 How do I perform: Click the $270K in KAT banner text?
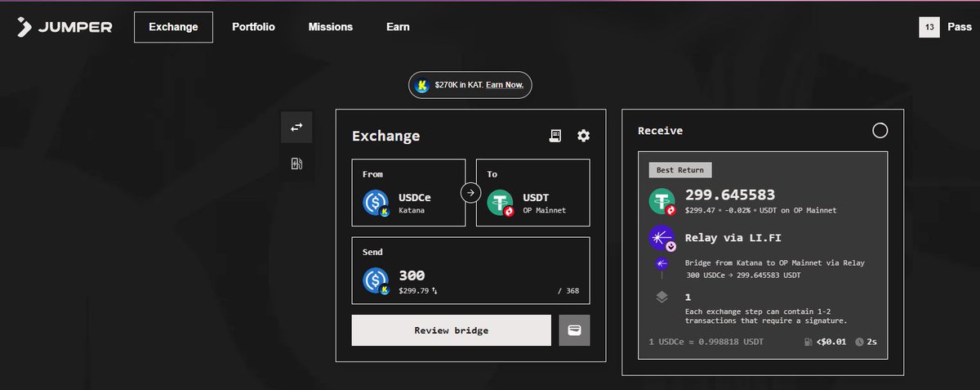point(459,85)
